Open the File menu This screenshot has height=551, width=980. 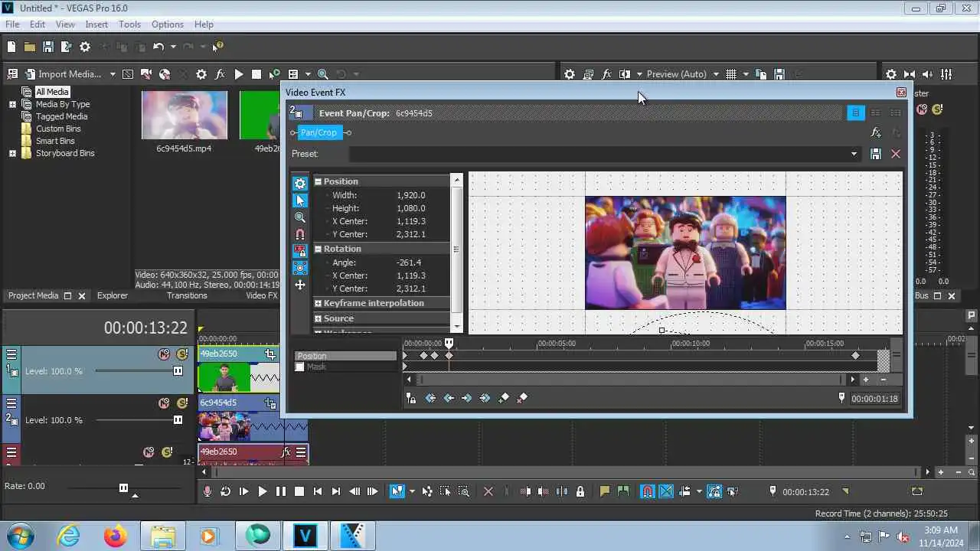point(12,24)
